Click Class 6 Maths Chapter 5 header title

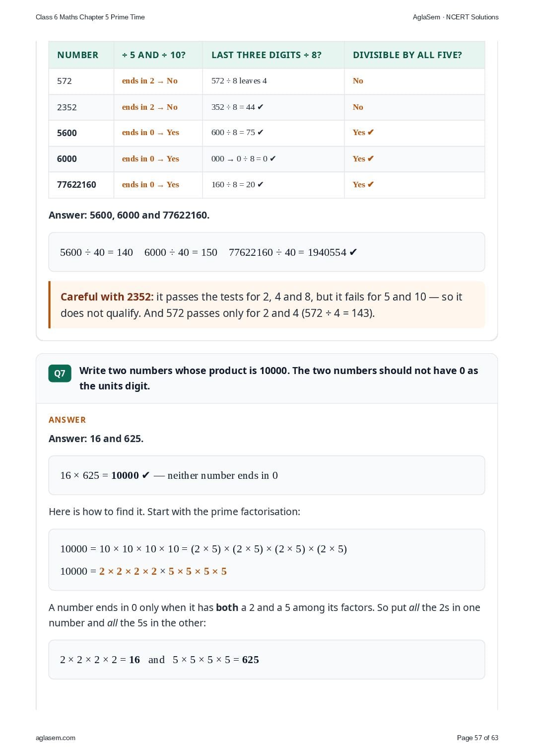[x=90, y=17]
